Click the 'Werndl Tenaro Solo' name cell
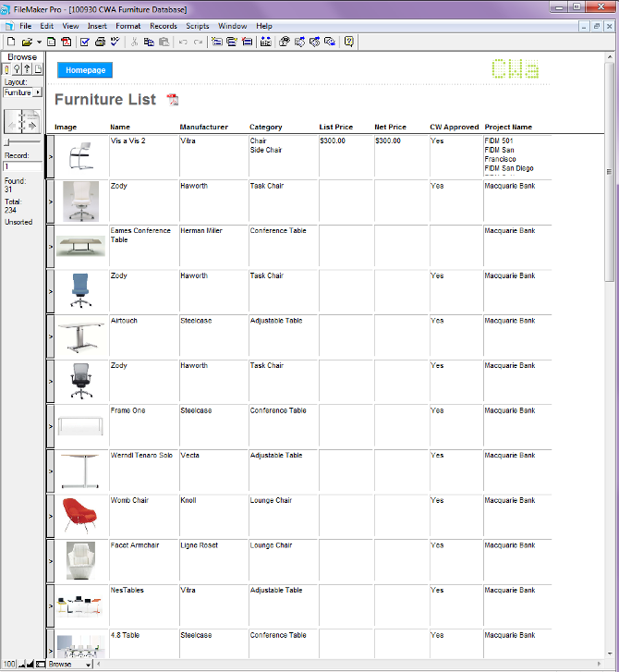Screen dimensions: 619x672 [143, 471]
